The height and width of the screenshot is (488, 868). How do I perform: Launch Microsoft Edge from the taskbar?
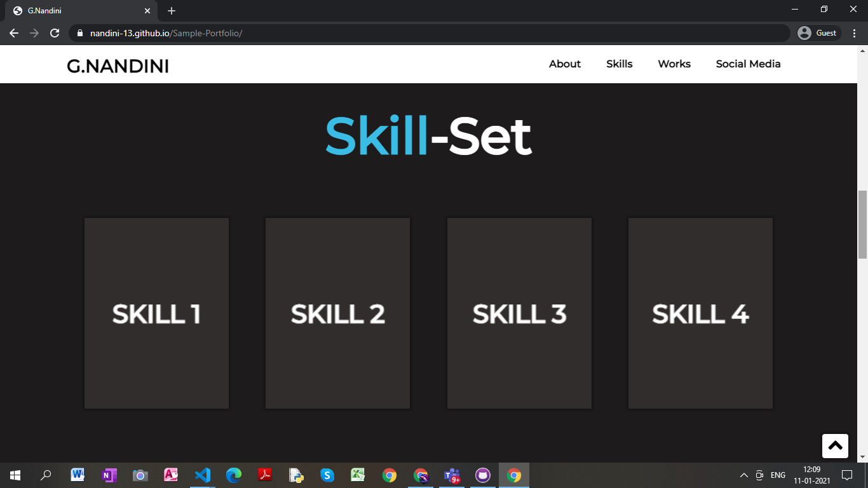pos(233,475)
